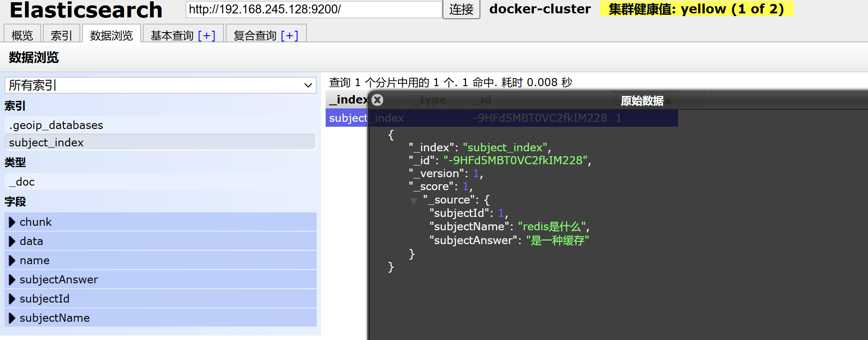Viewport: 868px width, 340px height.
Task: Click the "_score" line in JSON
Action: click(x=441, y=187)
